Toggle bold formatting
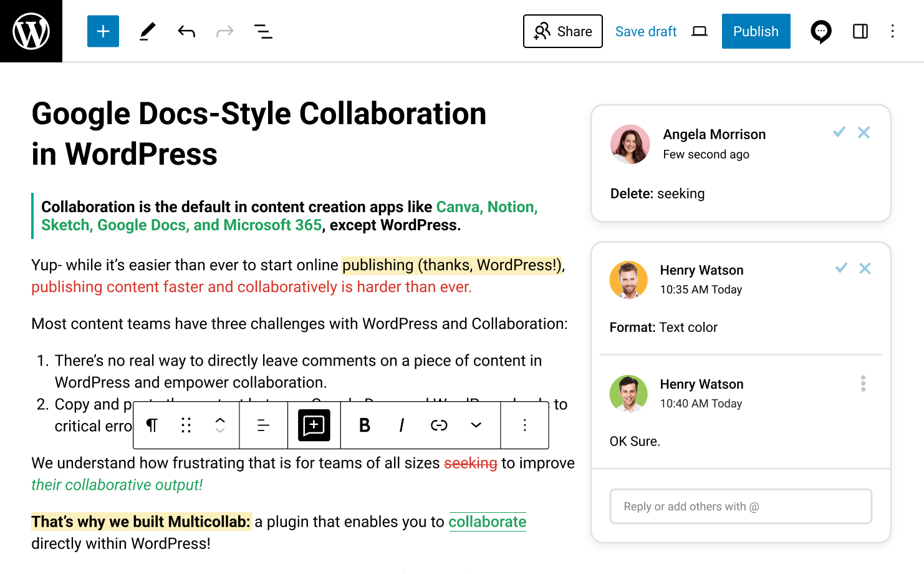Viewport: 924px width, 574px height. tap(365, 426)
